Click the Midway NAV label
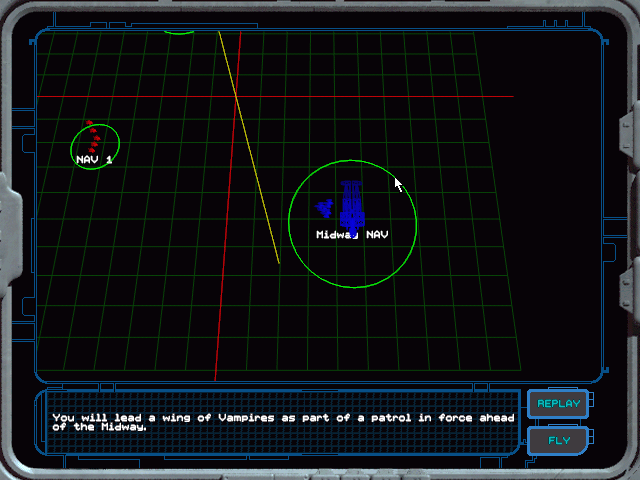The image size is (640, 480). (352, 235)
